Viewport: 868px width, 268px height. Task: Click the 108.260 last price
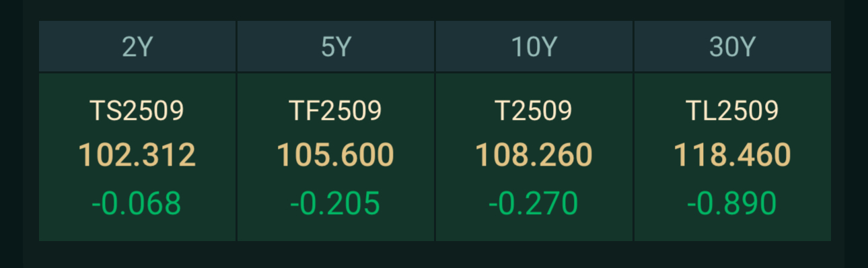click(x=534, y=156)
